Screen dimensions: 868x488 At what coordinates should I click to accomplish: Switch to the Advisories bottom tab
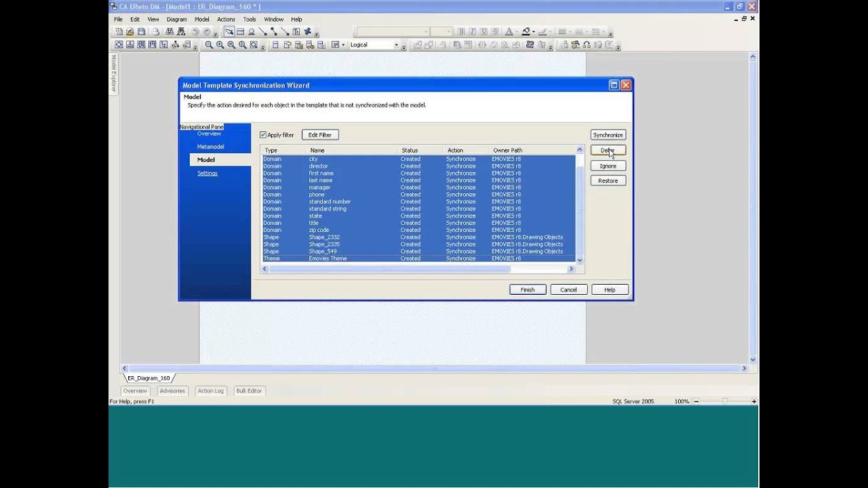(x=172, y=391)
